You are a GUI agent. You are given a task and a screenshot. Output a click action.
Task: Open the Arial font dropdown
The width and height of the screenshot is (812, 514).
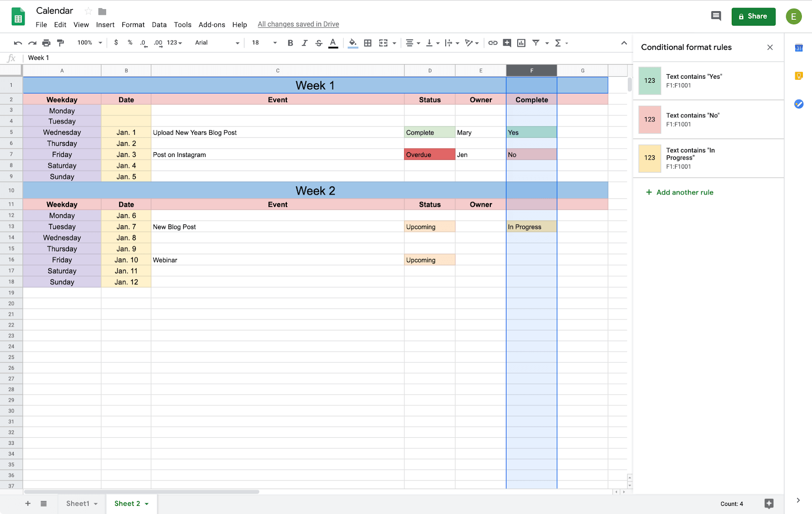(217, 43)
